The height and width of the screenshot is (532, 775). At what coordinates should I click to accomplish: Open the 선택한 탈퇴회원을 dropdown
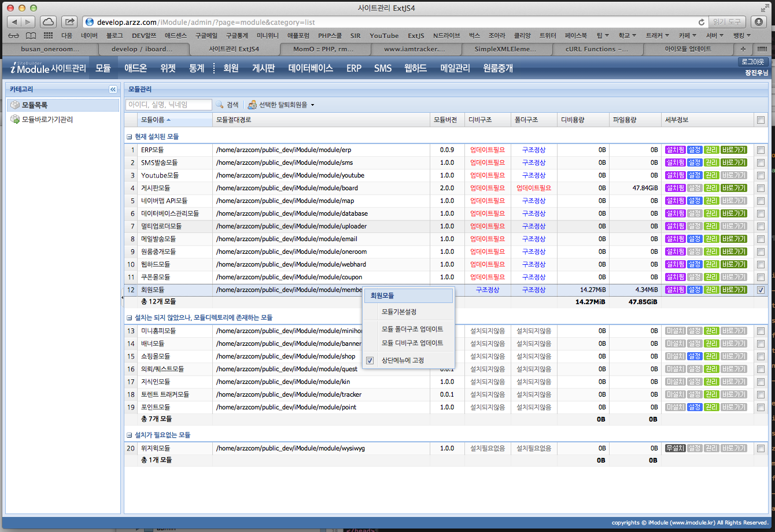281,105
